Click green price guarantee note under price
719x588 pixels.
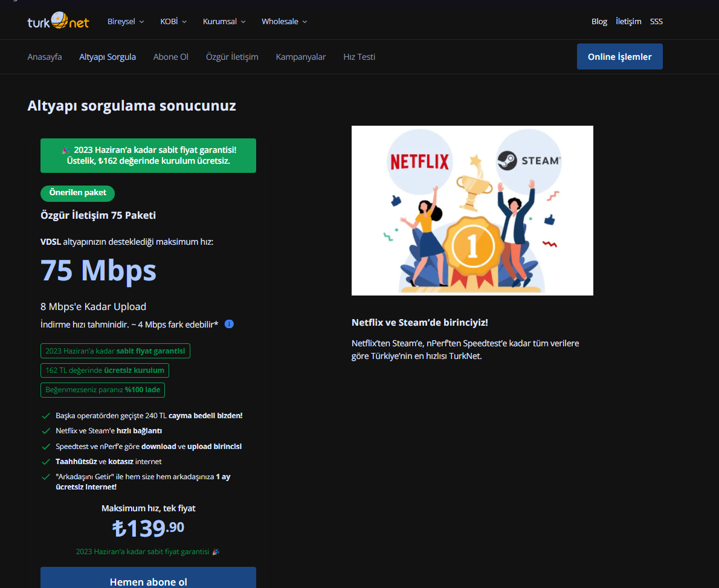(147, 552)
